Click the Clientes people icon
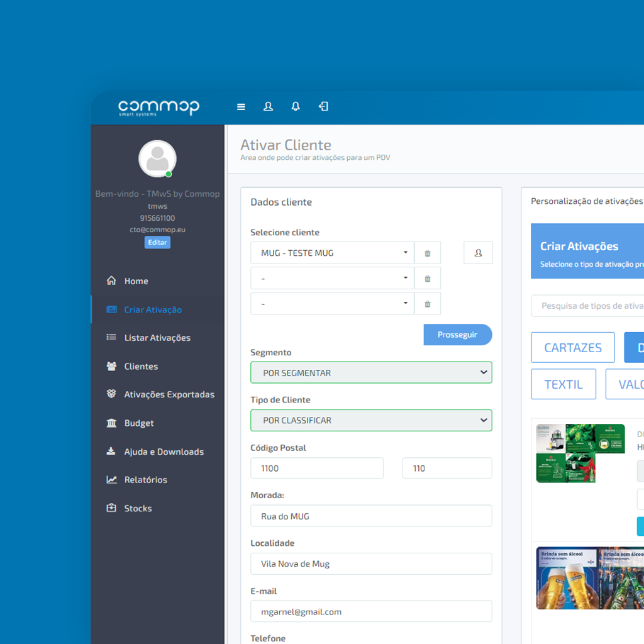Screen dimensions: 644x644 point(111,366)
